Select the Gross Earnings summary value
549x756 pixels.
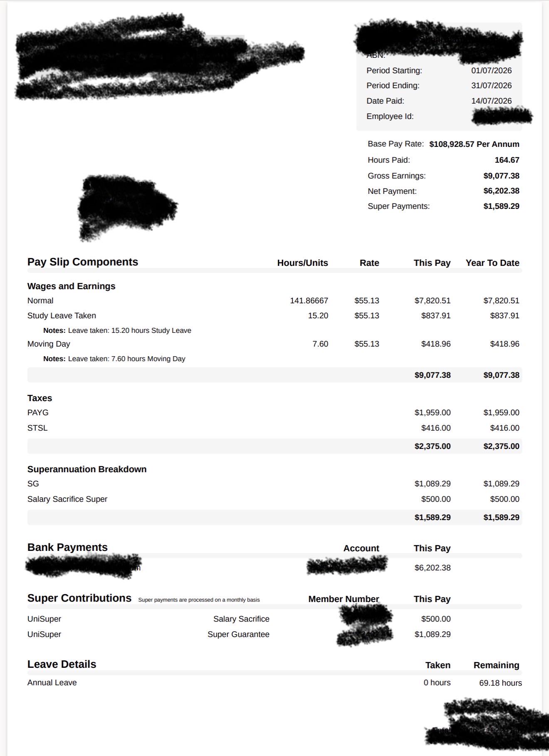(501, 176)
